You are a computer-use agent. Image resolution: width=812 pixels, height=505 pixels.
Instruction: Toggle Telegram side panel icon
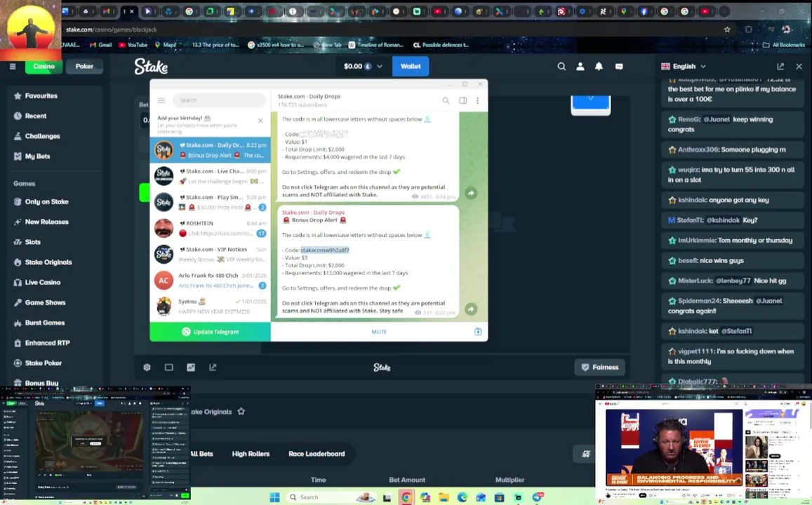click(463, 100)
